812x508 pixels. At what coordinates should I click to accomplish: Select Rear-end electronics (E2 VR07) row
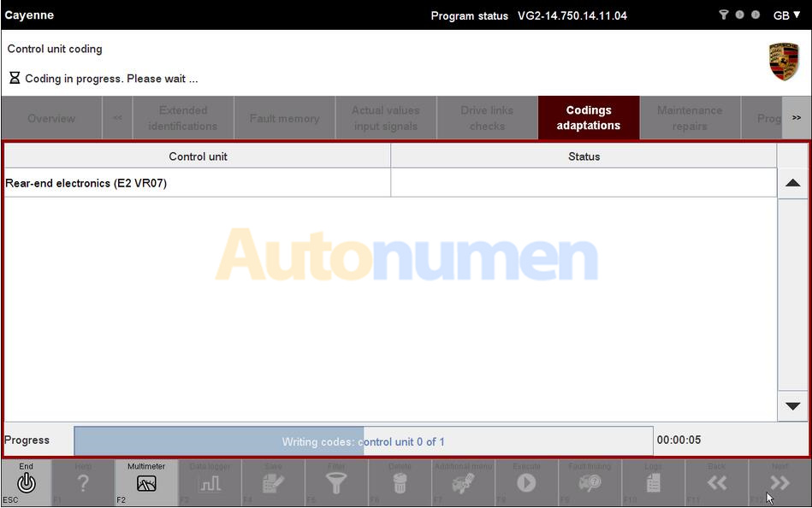[x=197, y=183]
